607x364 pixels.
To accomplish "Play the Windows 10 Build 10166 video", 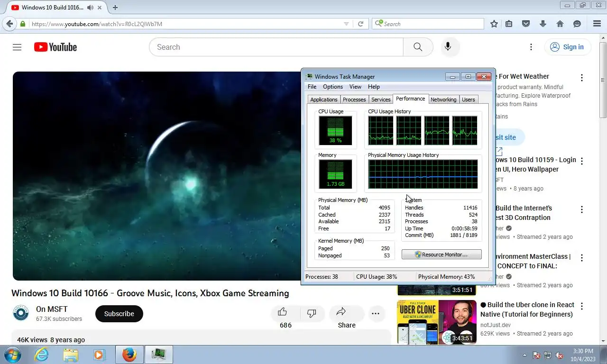I will 156,176.
